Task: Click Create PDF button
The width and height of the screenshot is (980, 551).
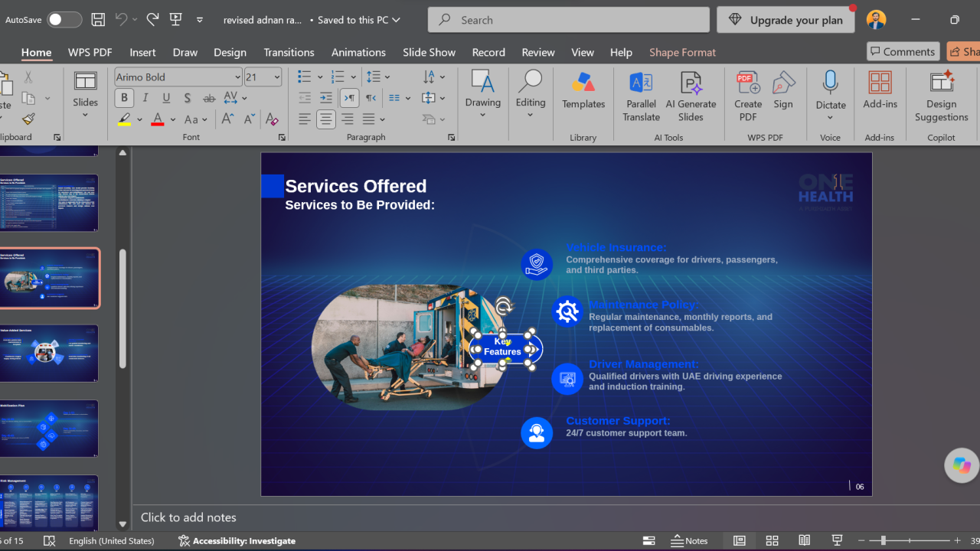Action: (748, 96)
